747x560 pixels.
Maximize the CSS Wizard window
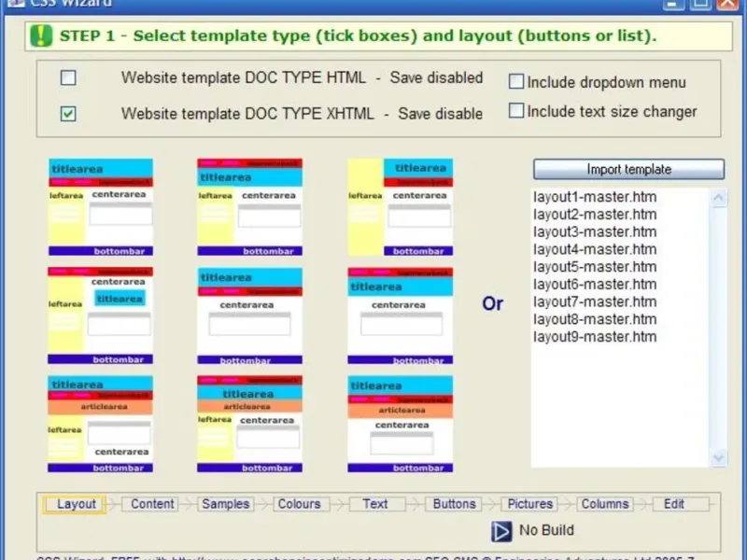point(700,4)
